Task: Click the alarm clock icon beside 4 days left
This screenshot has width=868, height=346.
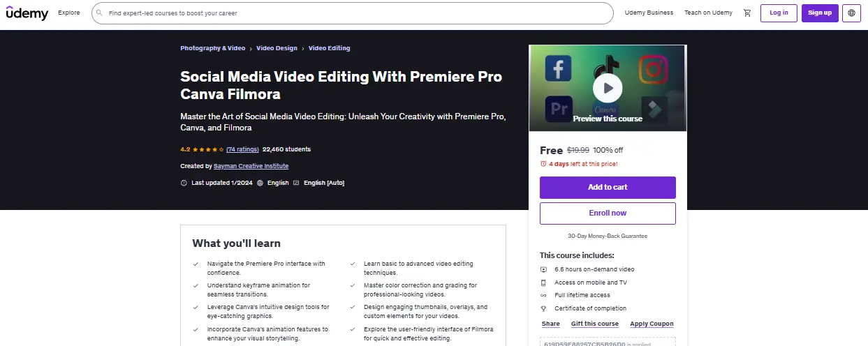Action: pos(543,164)
